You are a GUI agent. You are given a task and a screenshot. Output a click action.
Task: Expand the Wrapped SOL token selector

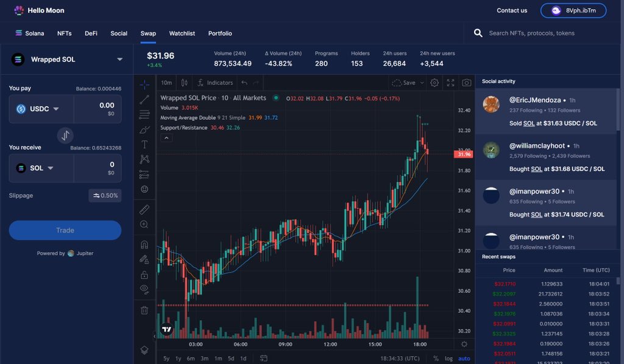[66, 59]
